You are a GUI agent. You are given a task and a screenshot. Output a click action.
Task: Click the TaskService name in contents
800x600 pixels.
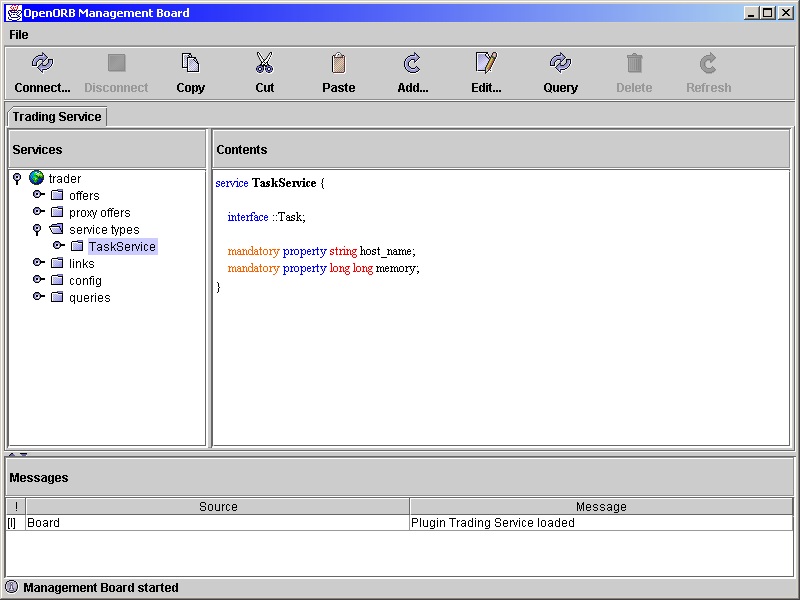[x=284, y=183]
